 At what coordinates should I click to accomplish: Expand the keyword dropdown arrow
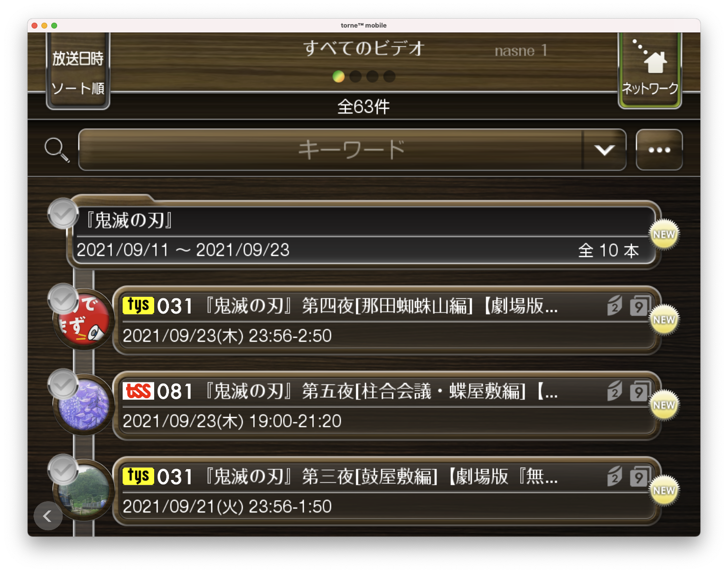(x=604, y=150)
